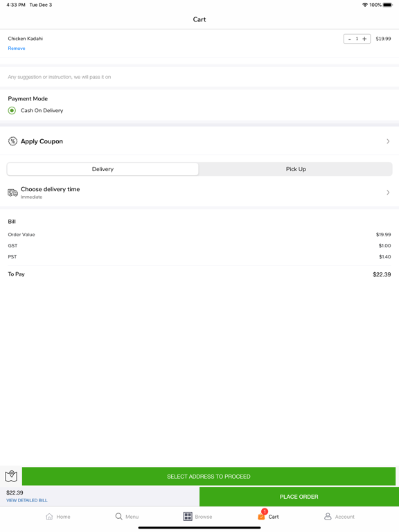Open Menu search icon in bottom bar
399x532 pixels.
118,516
